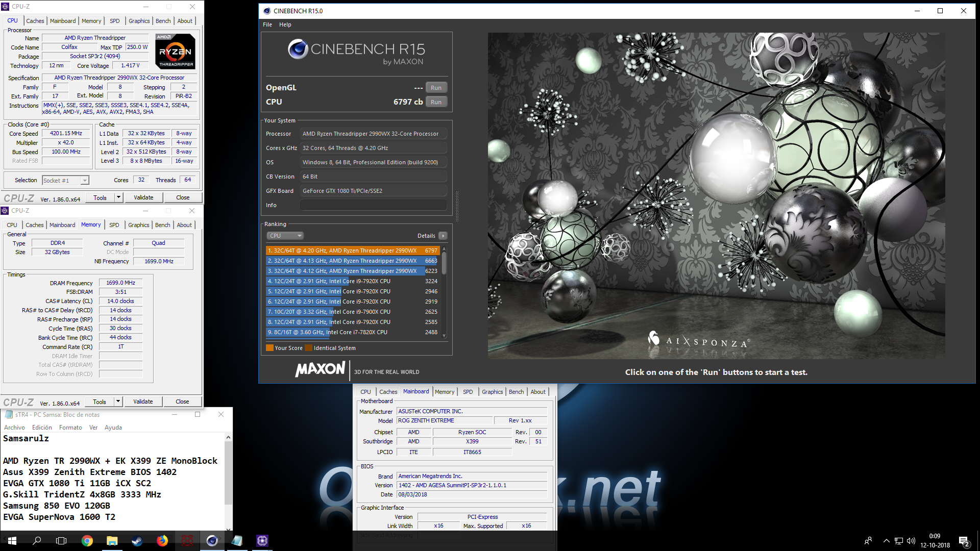Click the orange Your Score legend swatch

click(269, 348)
